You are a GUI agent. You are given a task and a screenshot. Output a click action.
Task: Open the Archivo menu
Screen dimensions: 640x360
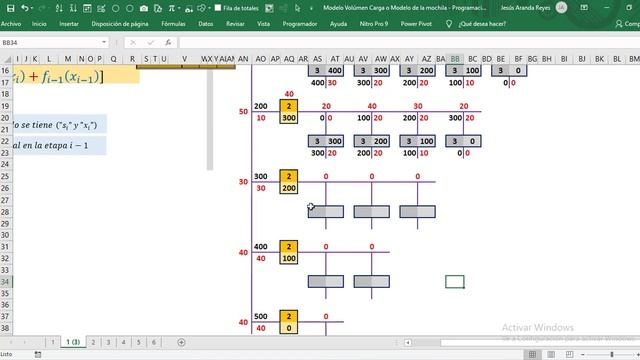point(11,24)
